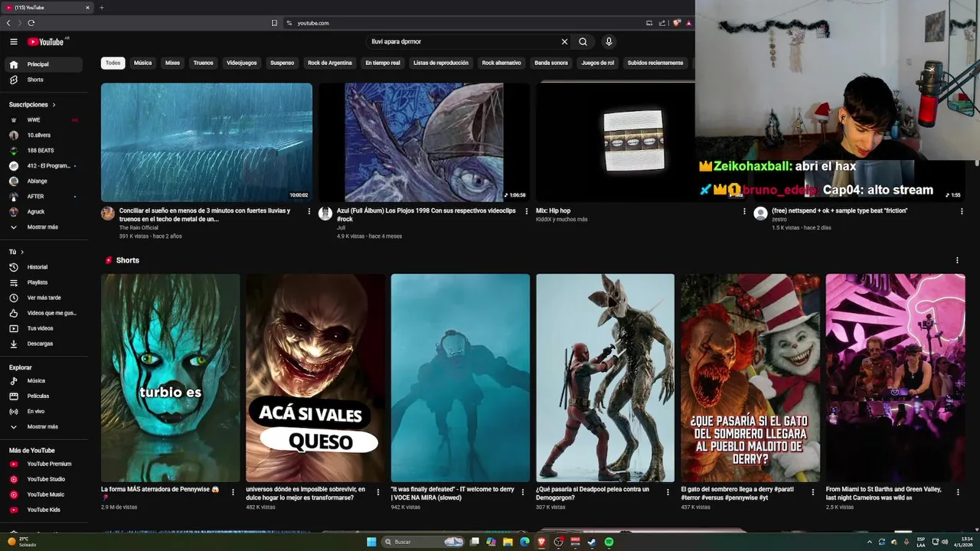
Task: Open the ACÁ SI VALES QUESO short
Action: click(x=315, y=378)
